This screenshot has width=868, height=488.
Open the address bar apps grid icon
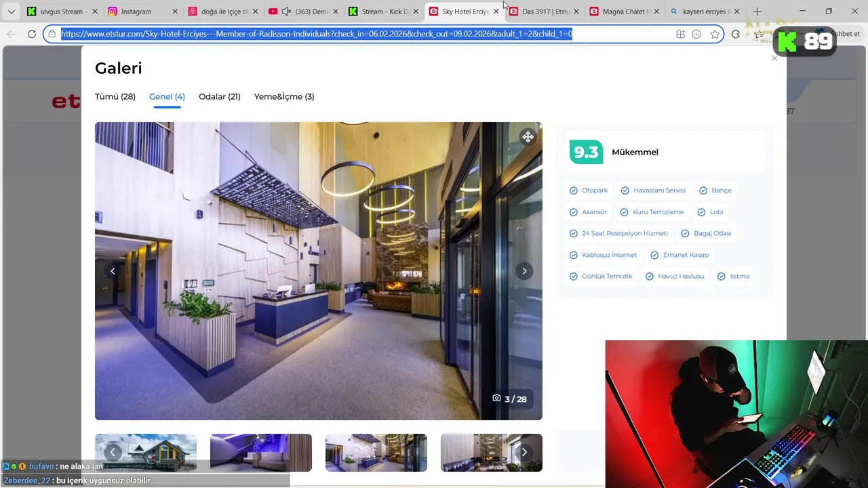tap(680, 34)
